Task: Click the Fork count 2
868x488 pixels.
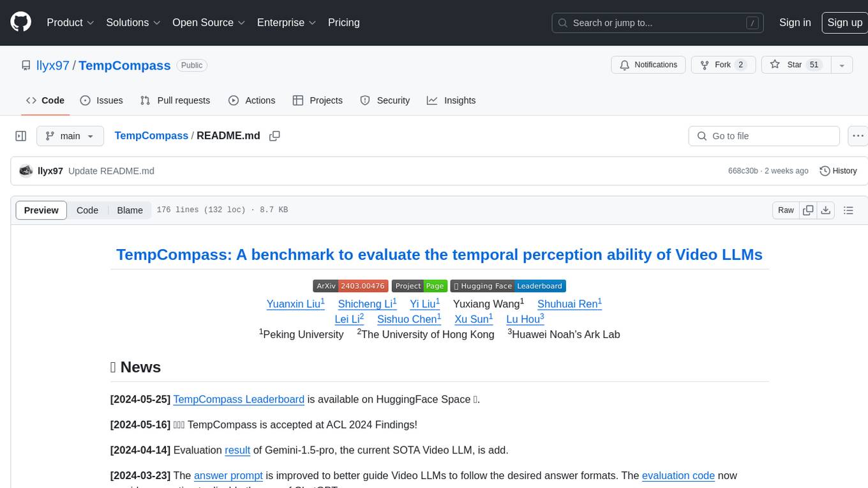Action: pyautogui.click(x=741, y=65)
